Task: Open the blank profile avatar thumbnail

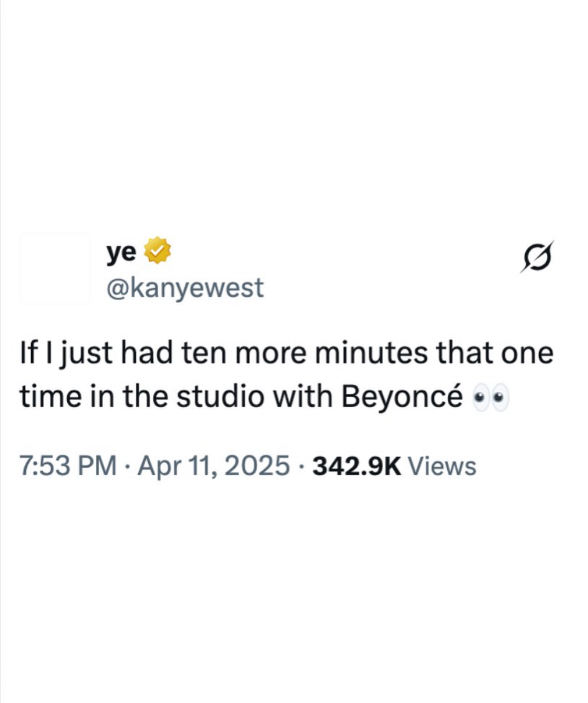Action: (x=55, y=269)
